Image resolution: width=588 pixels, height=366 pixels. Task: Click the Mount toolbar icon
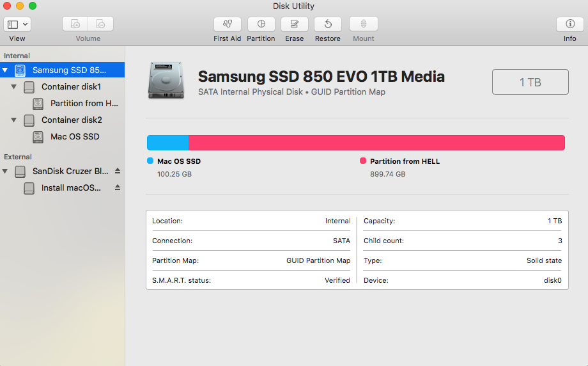pos(364,24)
